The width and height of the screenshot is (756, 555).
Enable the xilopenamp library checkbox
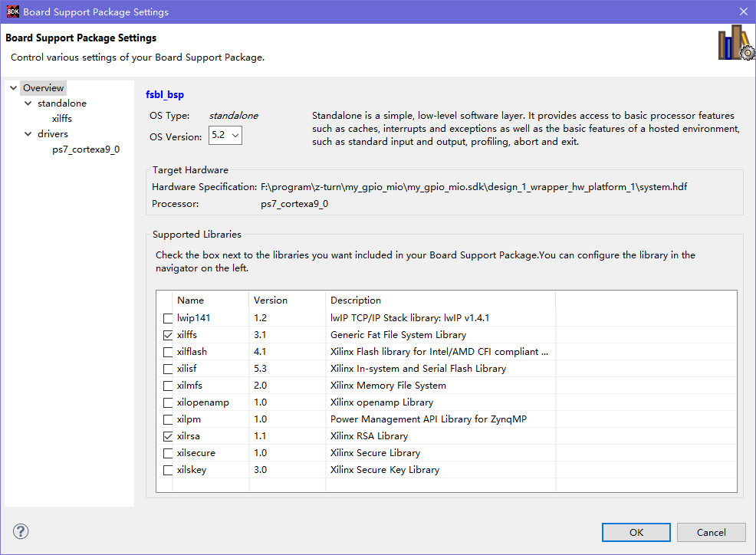coord(168,402)
